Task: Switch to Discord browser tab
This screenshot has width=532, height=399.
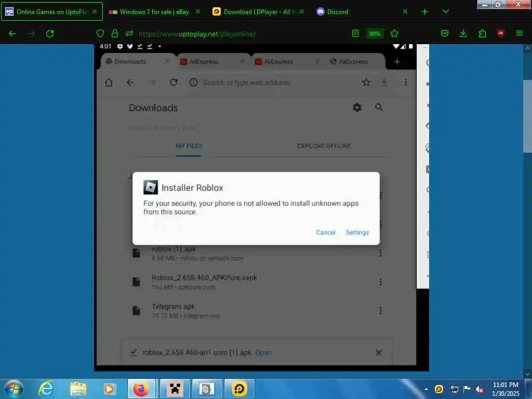Action: pos(362,12)
